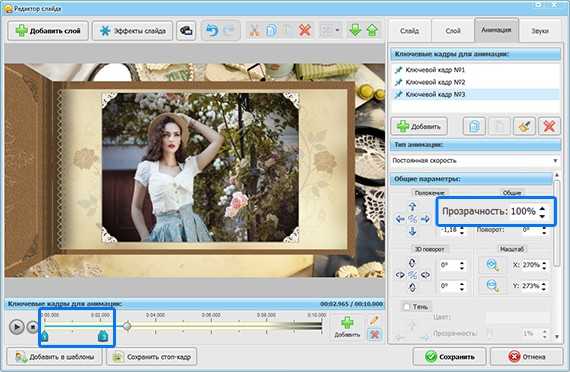Viewport: 570px width, 372px height.
Task: Enable the 'Тень' shadow checkbox
Action: tap(406, 307)
